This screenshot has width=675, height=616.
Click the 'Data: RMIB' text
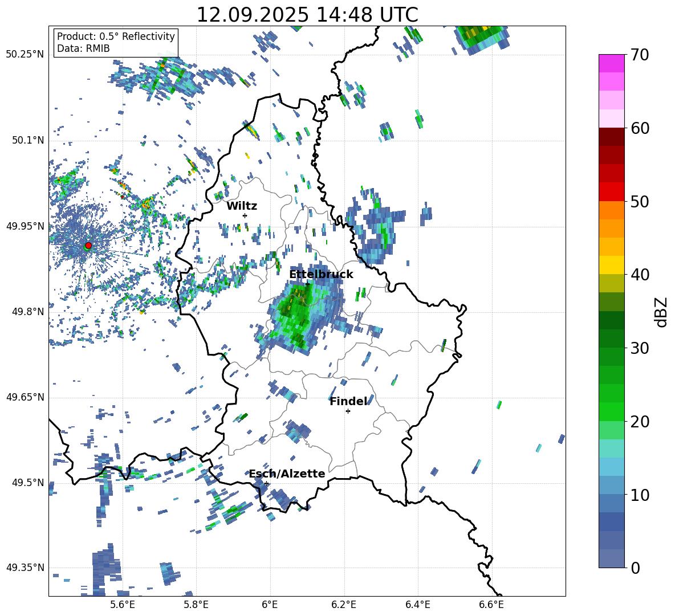click(83, 48)
